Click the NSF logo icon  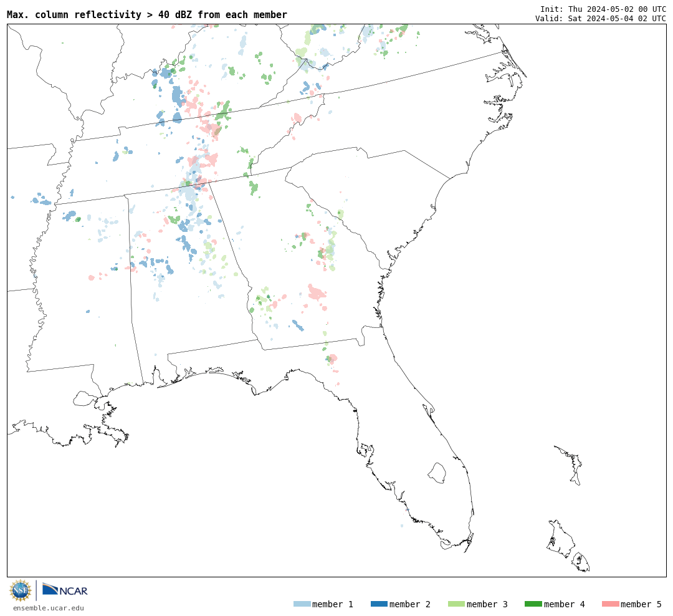[20, 590]
